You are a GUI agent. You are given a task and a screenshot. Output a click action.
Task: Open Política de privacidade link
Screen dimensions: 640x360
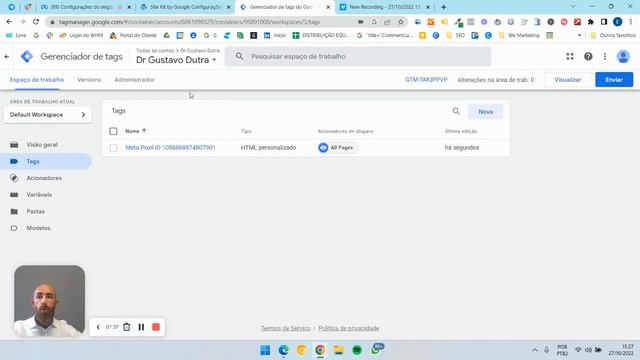pyautogui.click(x=349, y=328)
